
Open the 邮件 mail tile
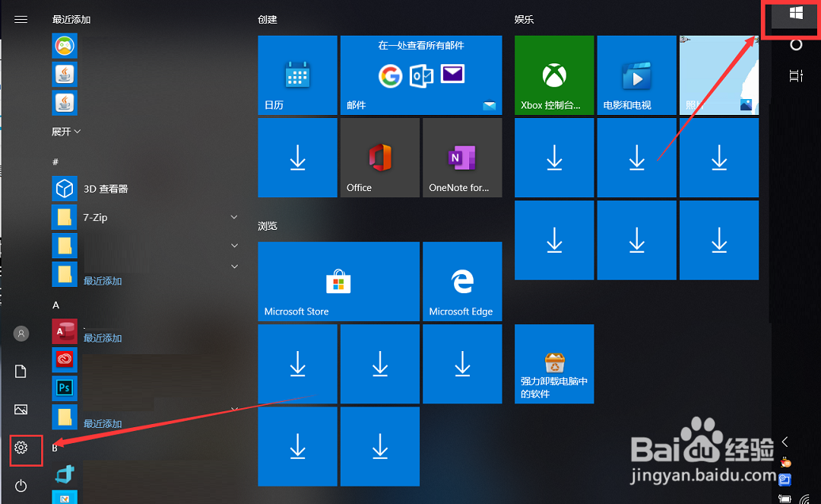tap(421, 74)
